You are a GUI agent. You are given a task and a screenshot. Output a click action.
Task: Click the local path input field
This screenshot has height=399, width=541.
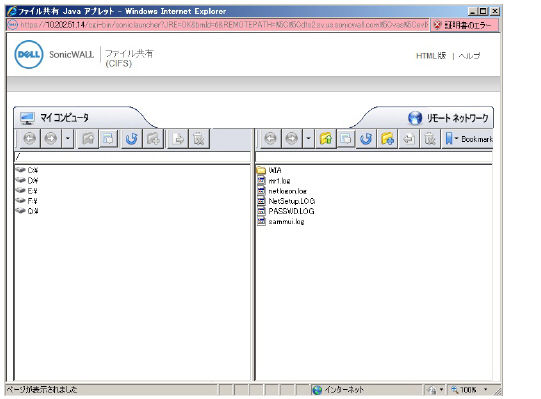132,157
